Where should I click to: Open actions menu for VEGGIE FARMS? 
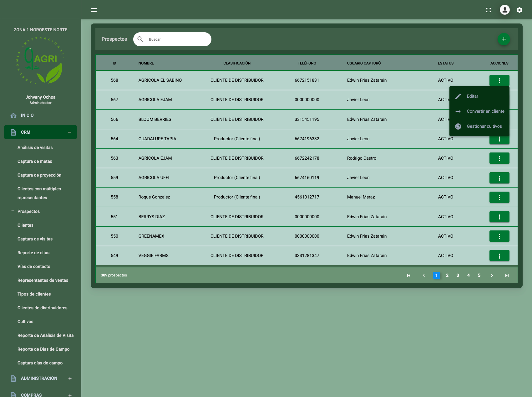tap(499, 255)
